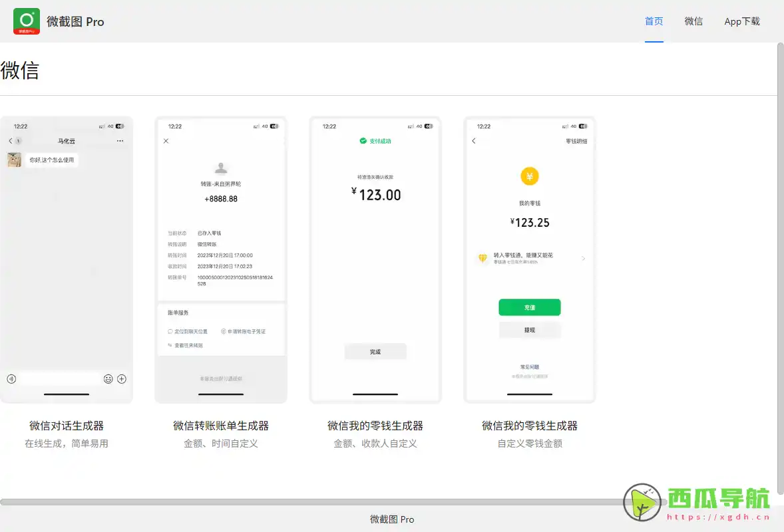
Task: Open the 微信转账账单生成器 card title
Action: (x=221, y=426)
